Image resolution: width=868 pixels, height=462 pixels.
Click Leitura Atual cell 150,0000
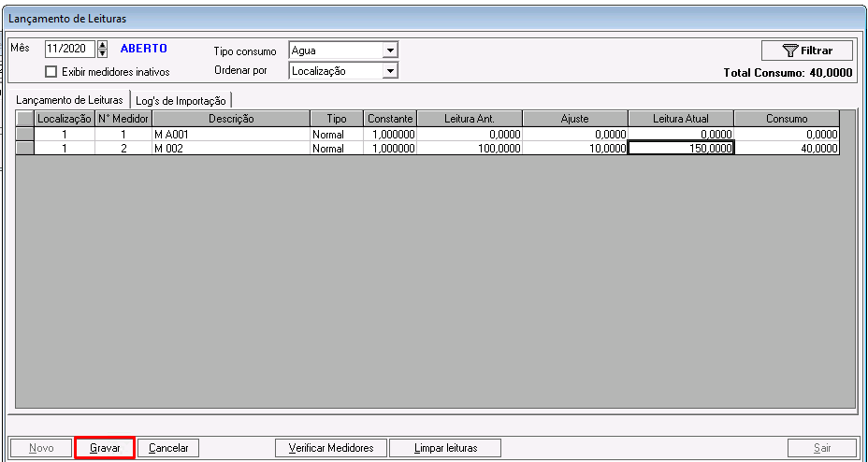pyautogui.click(x=681, y=148)
